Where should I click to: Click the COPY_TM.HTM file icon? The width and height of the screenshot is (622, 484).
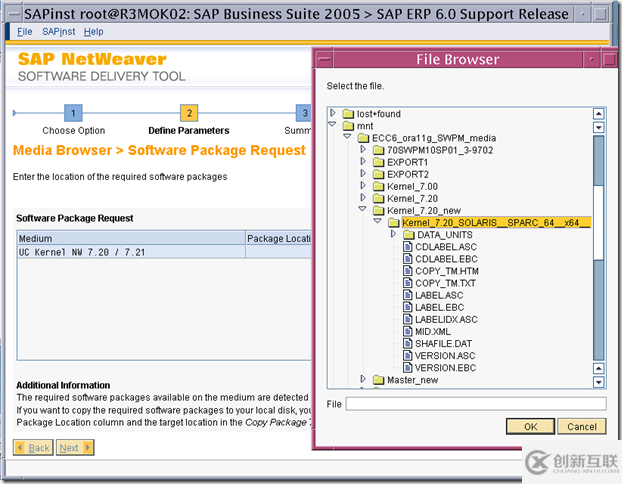(x=407, y=271)
